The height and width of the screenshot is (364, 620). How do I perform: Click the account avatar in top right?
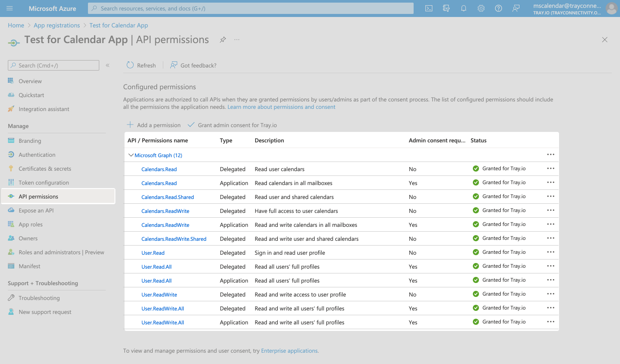[611, 8]
